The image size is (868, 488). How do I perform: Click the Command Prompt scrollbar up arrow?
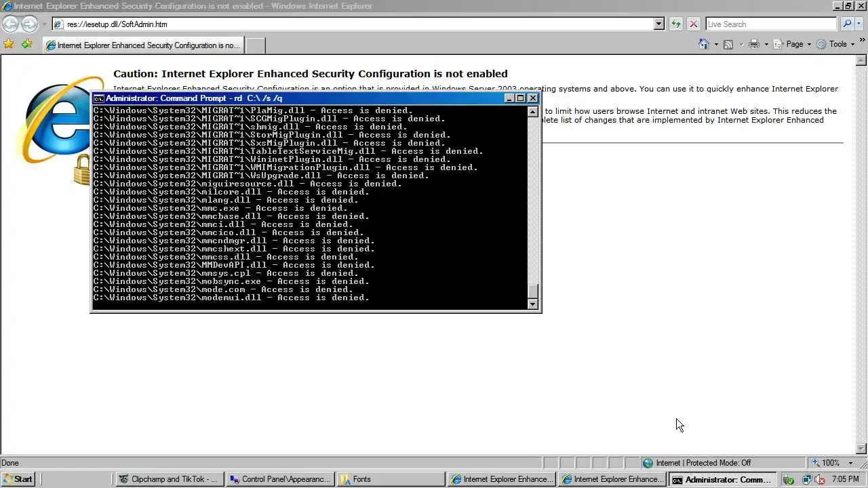click(533, 112)
